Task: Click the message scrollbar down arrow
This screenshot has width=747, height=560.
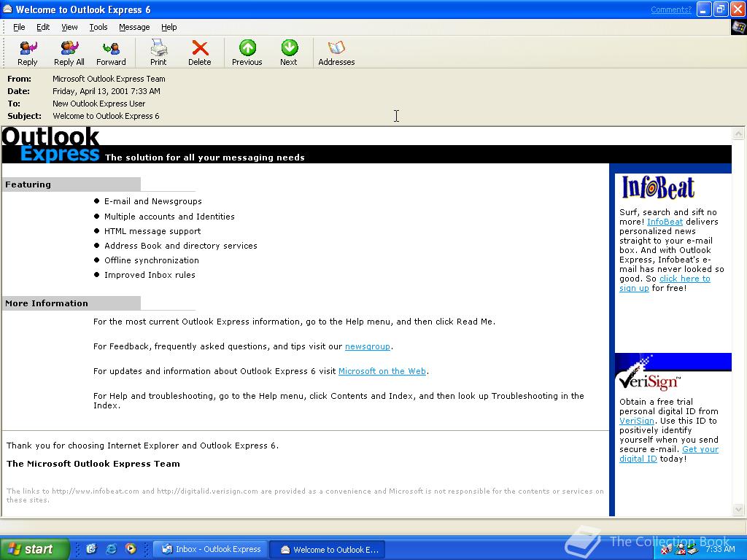Action: pyautogui.click(x=738, y=510)
